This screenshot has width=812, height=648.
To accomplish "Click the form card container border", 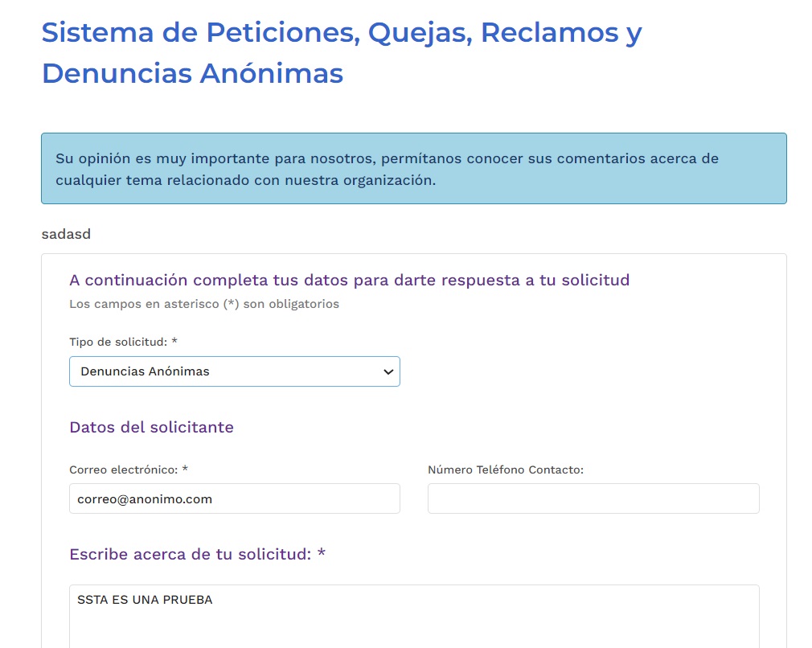I will point(414,255).
